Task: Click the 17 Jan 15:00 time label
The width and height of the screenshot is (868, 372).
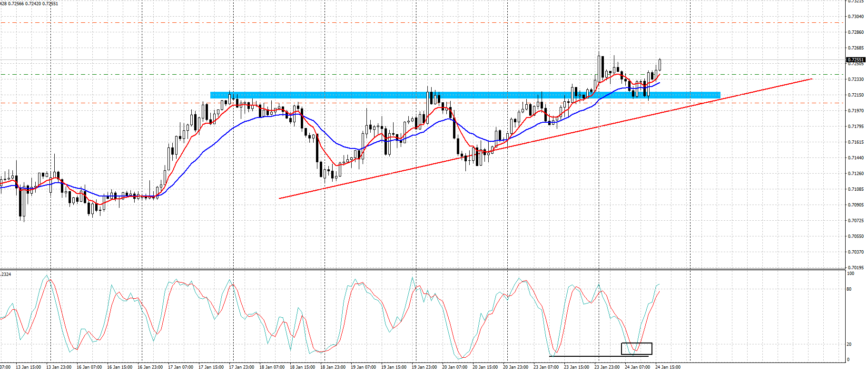Action: click(211, 367)
